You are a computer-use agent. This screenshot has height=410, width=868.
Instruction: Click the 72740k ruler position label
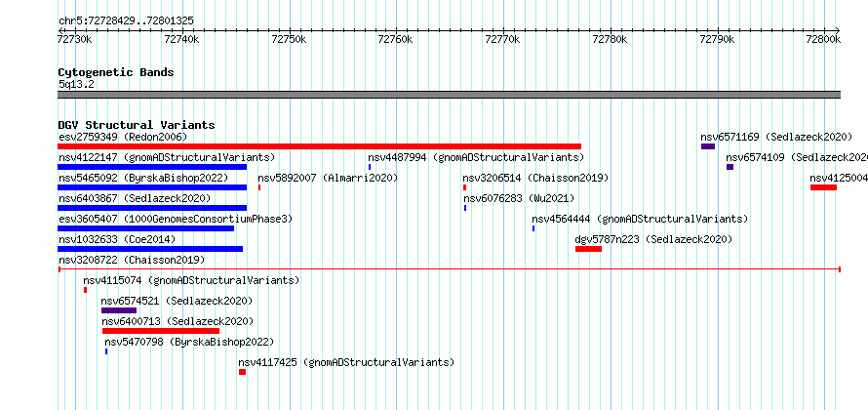(181, 39)
